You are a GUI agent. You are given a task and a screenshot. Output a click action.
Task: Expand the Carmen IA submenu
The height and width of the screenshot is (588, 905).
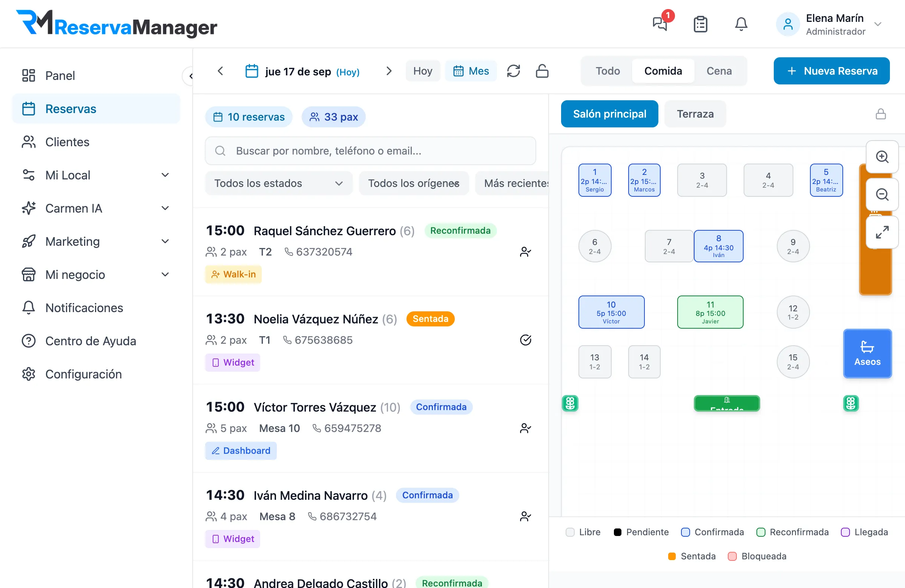pos(165,208)
